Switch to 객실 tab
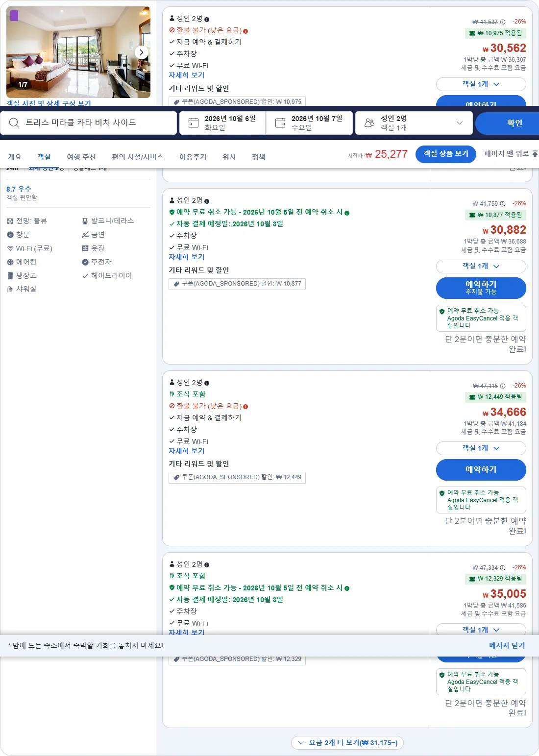Screen dimensions: 539x756 [x=44, y=157]
